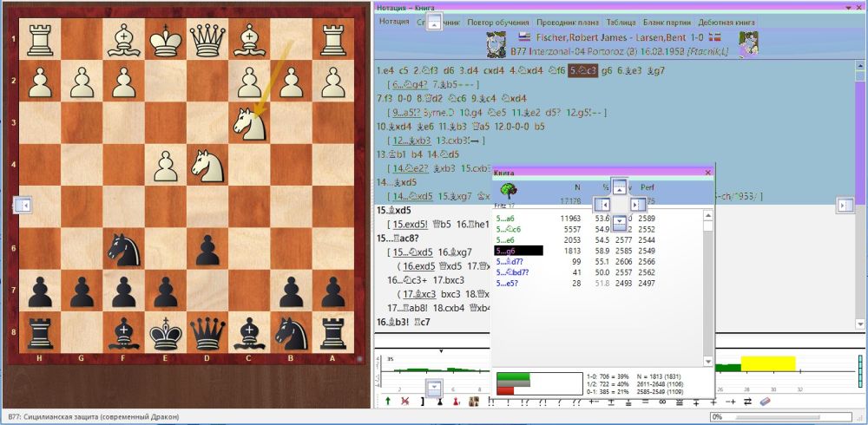Select book move 5...a6
The image size is (868, 425).
coord(505,219)
